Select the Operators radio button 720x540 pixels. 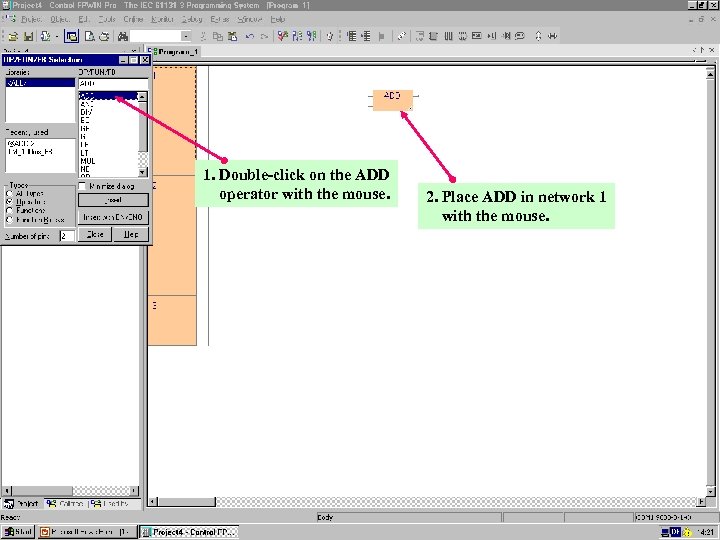coord(9,202)
